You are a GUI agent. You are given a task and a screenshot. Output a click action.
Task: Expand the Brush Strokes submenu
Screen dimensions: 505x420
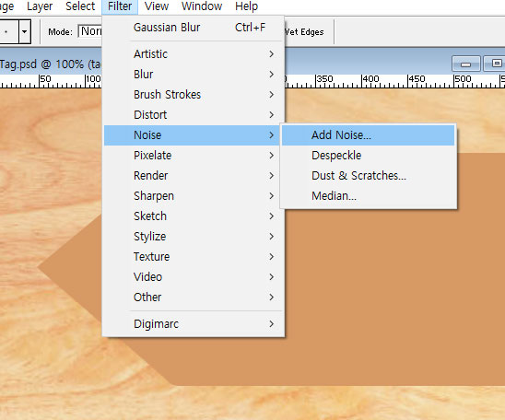pyautogui.click(x=194, y=95)
